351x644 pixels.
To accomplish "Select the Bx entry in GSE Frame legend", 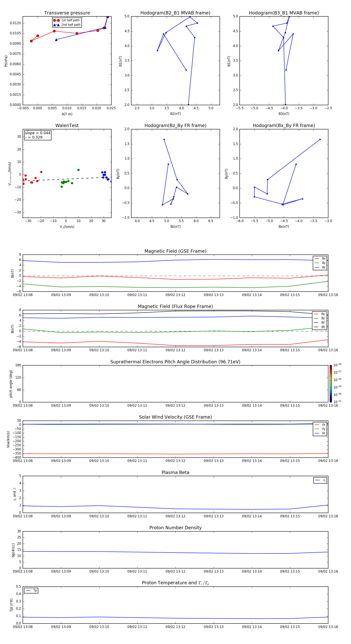I will coord(320,259).
